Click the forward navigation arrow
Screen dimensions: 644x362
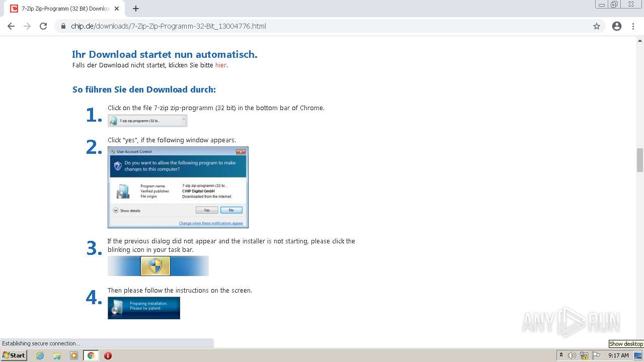coord(27,26)
